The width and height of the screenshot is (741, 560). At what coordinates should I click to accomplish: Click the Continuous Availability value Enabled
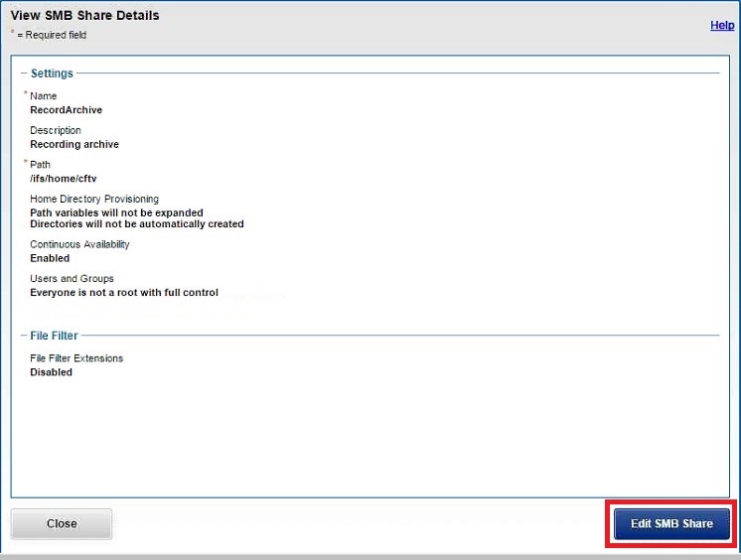coord(50,258)
